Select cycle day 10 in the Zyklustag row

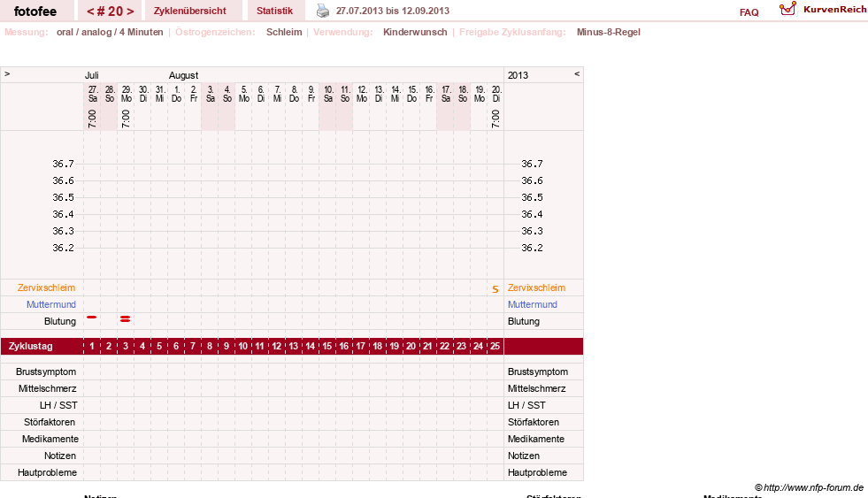click(x=243, y=347)
